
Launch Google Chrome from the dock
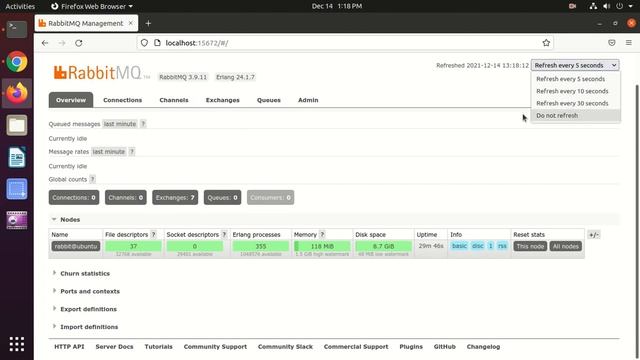tap(17, 62)
